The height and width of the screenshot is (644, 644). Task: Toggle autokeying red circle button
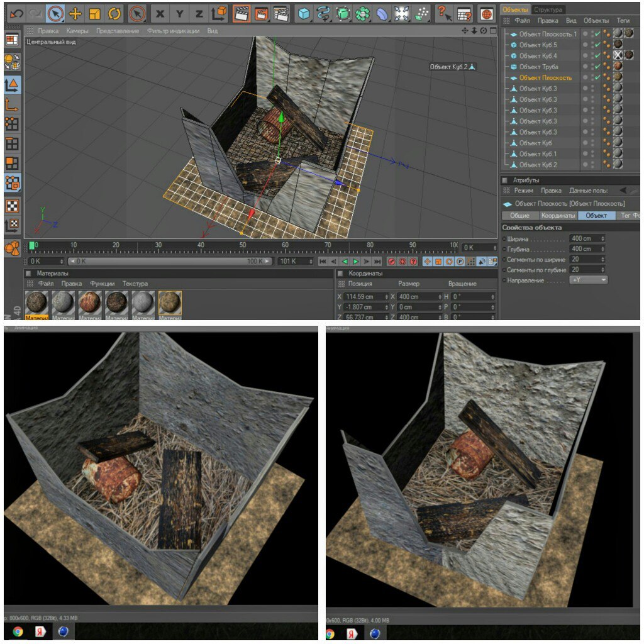point(402,261)
